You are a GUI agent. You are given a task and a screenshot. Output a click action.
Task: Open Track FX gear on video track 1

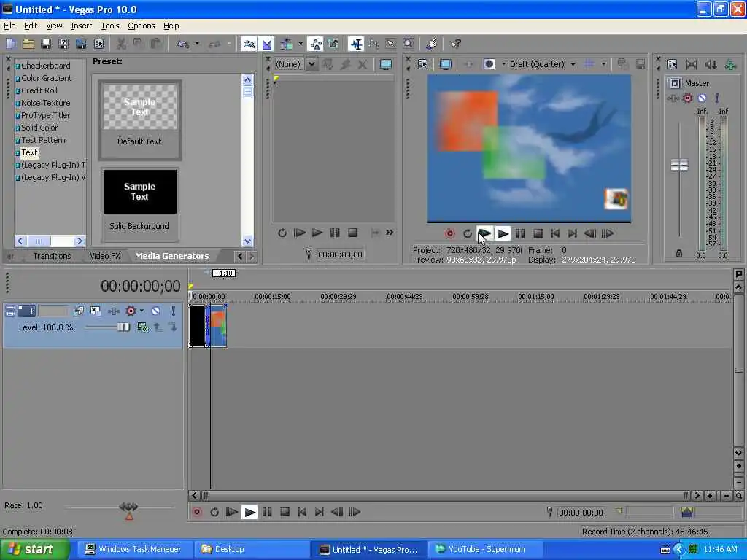(131, 311)
